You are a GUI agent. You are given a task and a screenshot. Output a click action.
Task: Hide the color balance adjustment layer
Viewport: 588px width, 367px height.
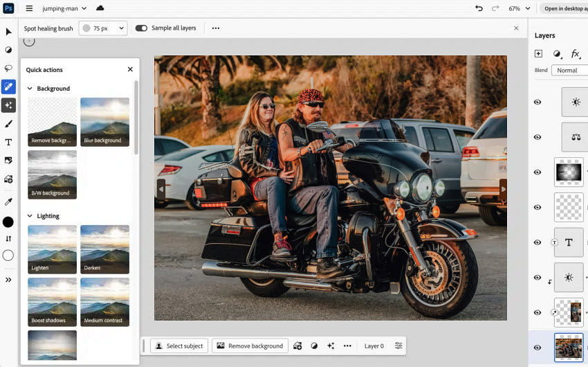[538, 137]
